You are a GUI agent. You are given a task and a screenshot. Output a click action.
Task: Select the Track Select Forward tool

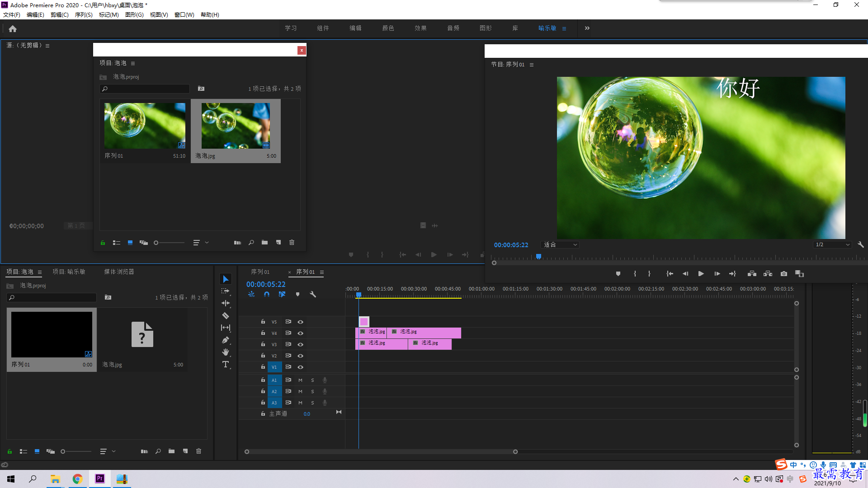(x=226, y=291)
